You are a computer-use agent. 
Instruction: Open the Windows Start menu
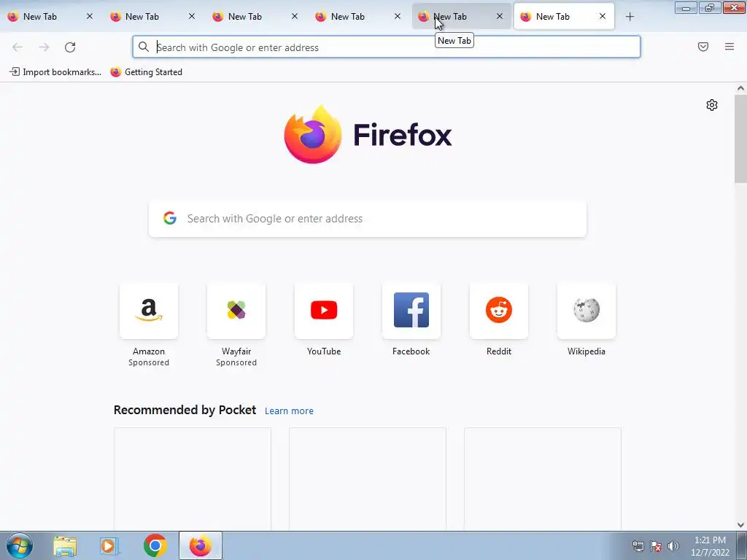point(20,545)
